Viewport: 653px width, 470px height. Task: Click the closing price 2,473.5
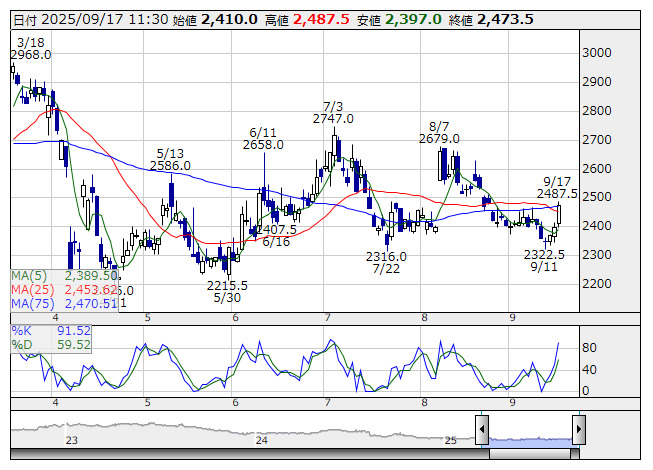click(x=505, y=20)
